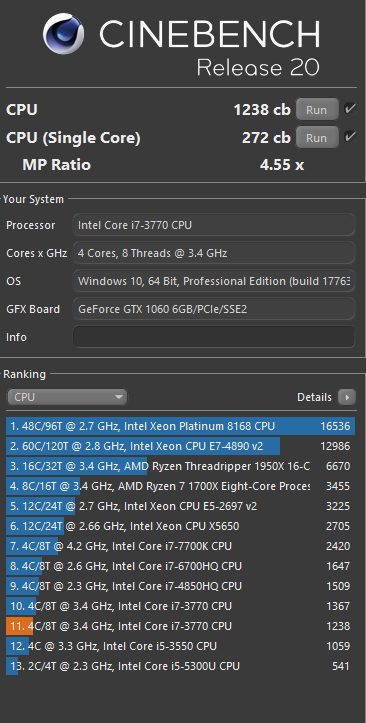Select ranking row Intel Core i5-3550 CPU
The image size is (366, 723).
(x=180, y=646)
